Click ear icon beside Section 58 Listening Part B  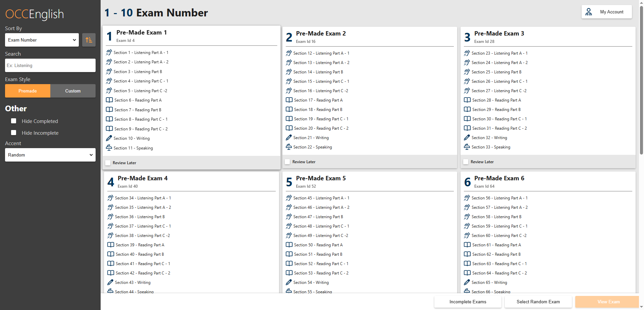pyautogui.click(x=467, y=217)
